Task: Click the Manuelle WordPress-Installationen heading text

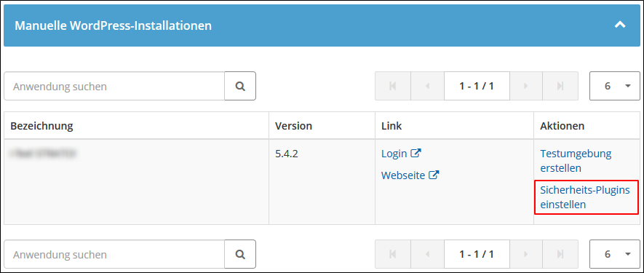Action: tap(113, 26)
